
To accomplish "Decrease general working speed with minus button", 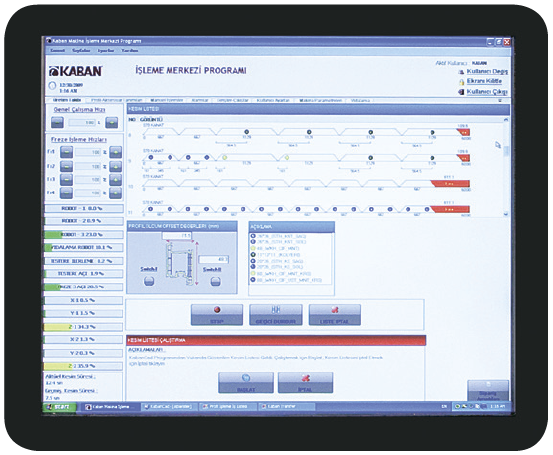I will click(57, 122).
